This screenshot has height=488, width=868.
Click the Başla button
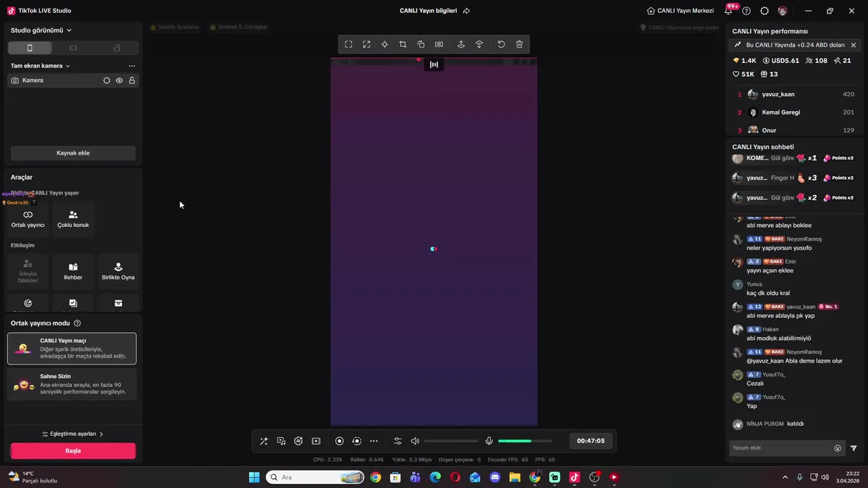click(x=73, y=451)
